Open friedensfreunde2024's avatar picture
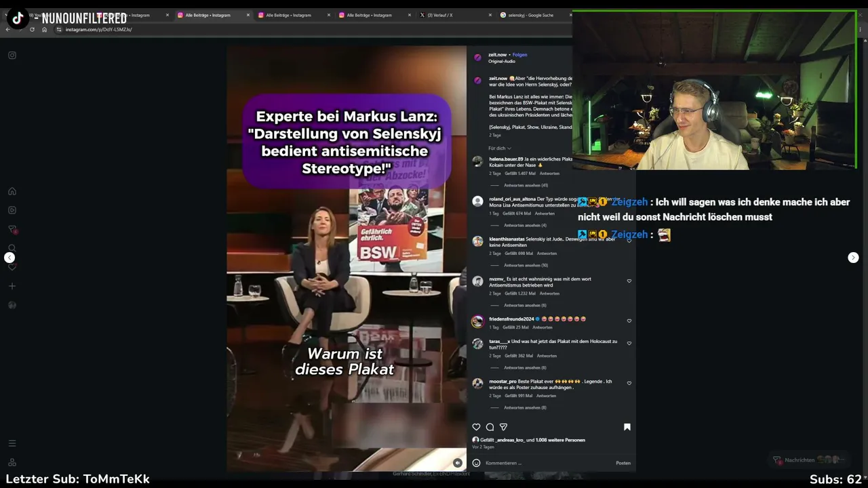Screen dimensions: 868x488 [477, 321]
